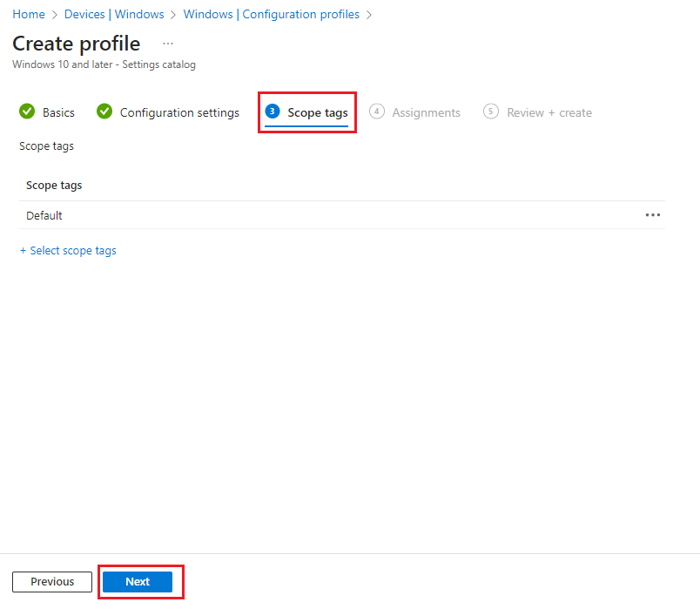Go back to the Basics tab

point(57,112)
